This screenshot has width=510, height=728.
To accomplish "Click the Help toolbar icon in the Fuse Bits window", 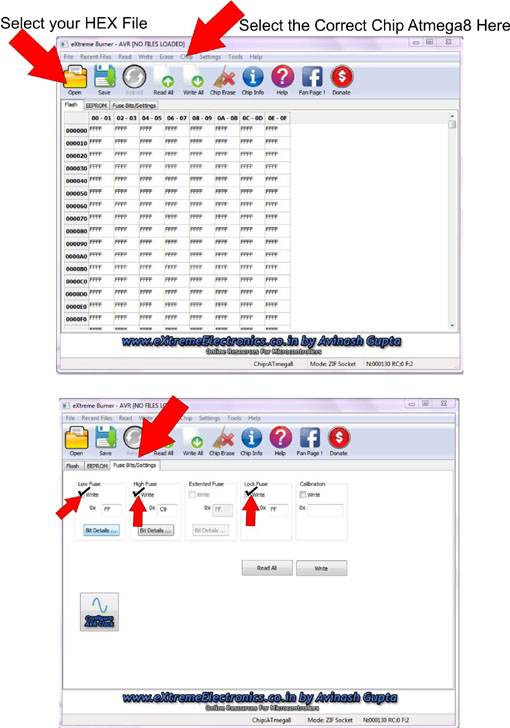I will tap(280, 441).
